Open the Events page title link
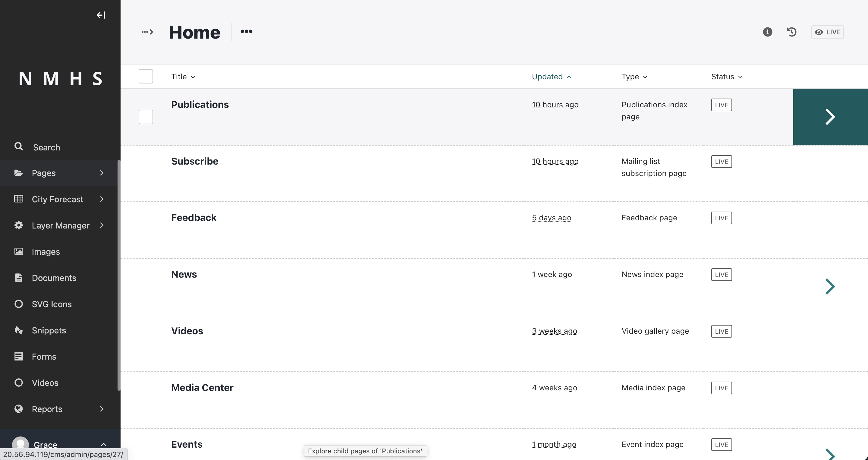The image size is (868, 460). 187,444
